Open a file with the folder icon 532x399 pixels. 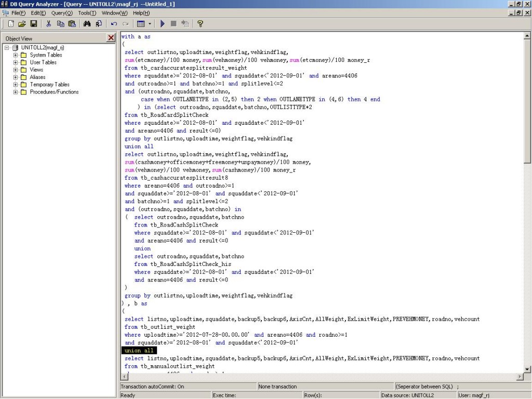click(x=22, y=23)
